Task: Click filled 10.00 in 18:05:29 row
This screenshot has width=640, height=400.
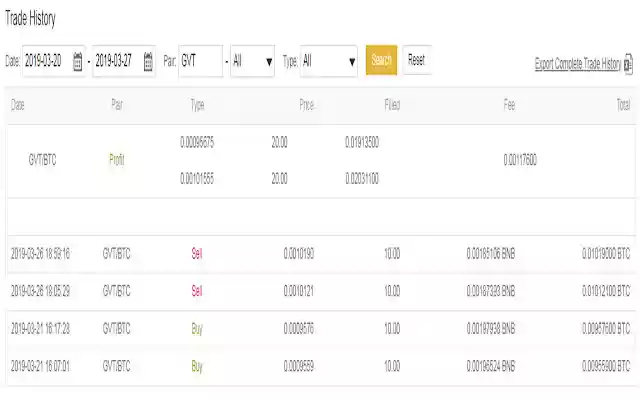Action: pos(392,291)
